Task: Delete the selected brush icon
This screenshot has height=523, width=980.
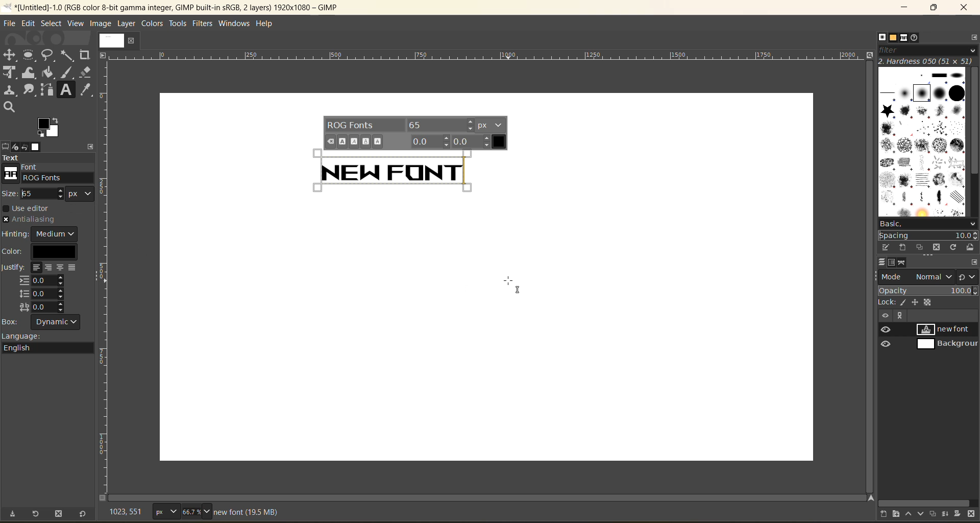Action: 937,248
